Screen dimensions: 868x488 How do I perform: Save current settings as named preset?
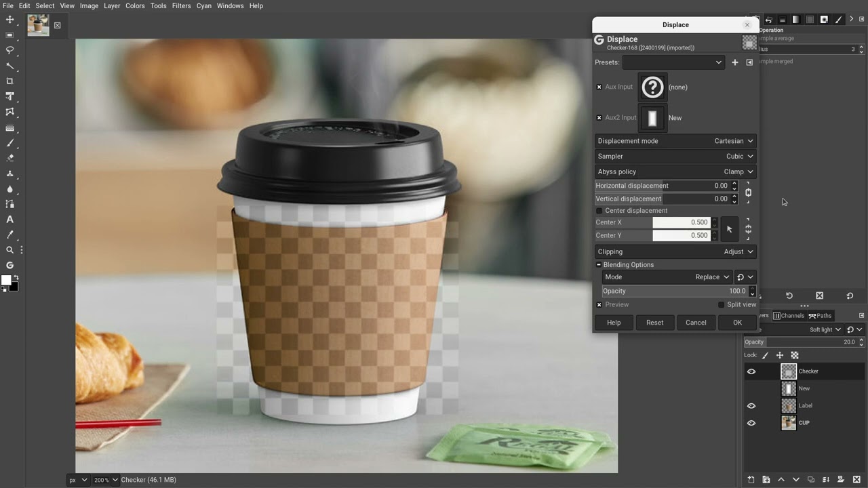[734, 62]
